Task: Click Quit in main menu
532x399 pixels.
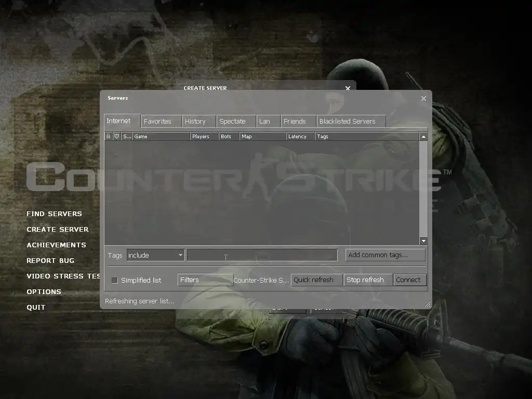Action: pyautogui.click(x=36, y=308)
